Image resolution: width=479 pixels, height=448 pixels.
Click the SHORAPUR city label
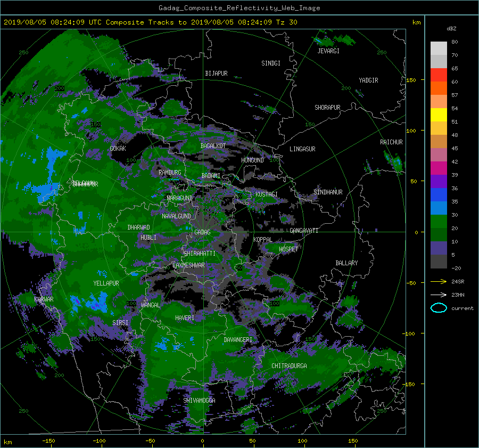(327, 108)
